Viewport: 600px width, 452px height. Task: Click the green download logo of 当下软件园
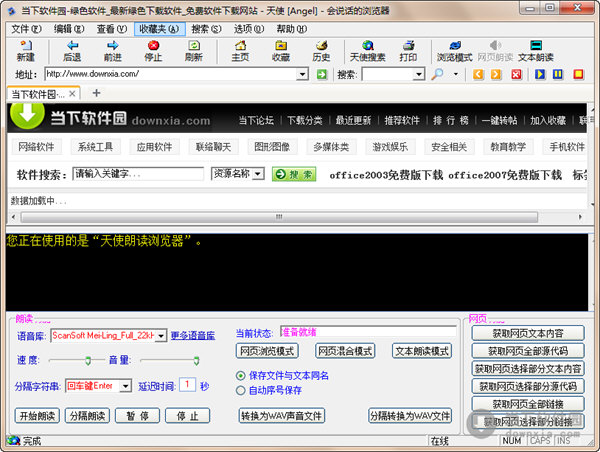(27, 115)
